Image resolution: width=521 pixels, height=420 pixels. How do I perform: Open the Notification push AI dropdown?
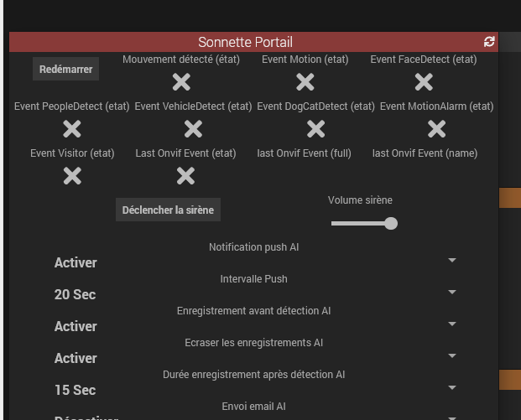click(452, 261)
